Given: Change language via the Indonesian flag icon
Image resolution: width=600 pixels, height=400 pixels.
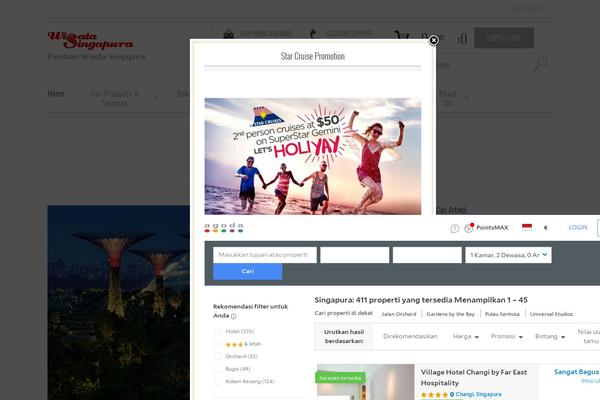Looking at the screenshot, I should click(x=527, y=227).
